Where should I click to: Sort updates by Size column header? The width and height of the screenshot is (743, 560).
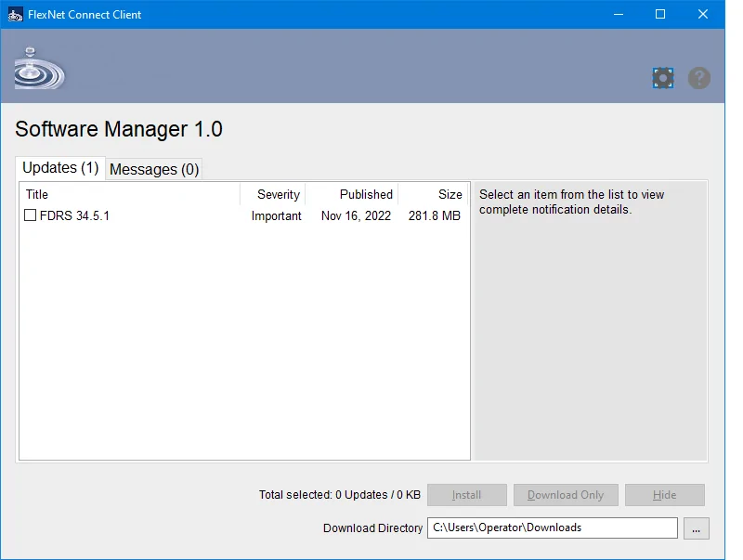pyautogui.click(x=434, y=194)
